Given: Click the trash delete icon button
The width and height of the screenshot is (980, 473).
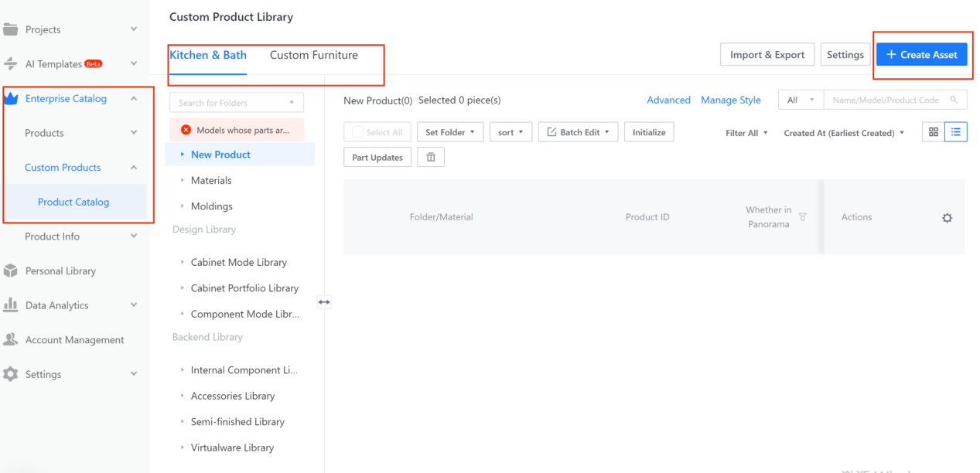Looking at the screenshot, I should click(x=431, y=158).
